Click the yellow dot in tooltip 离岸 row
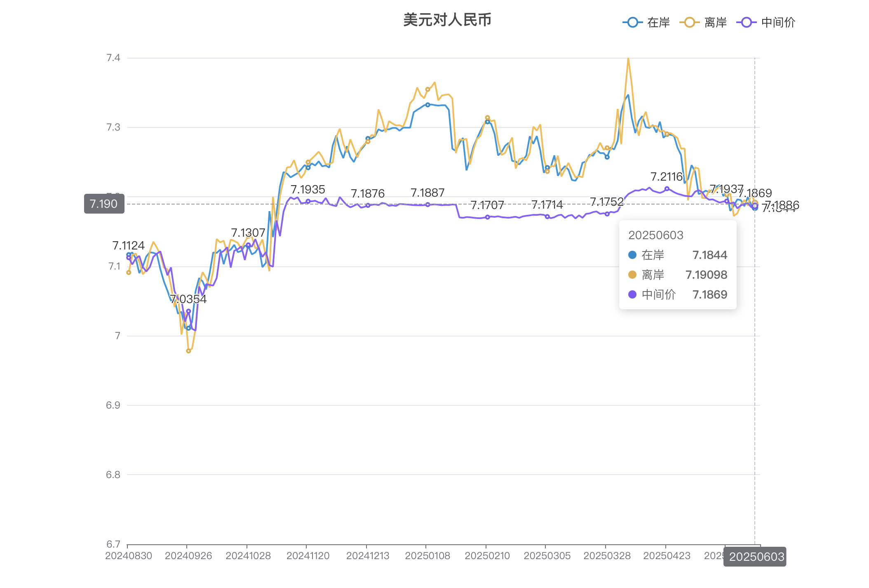 [632, 275]
